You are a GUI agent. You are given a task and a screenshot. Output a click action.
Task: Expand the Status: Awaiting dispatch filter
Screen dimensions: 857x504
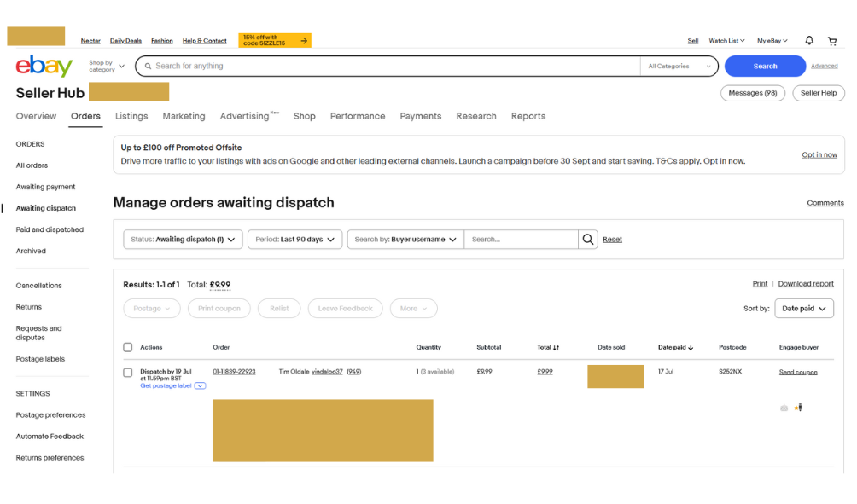(x=183, y=240)
